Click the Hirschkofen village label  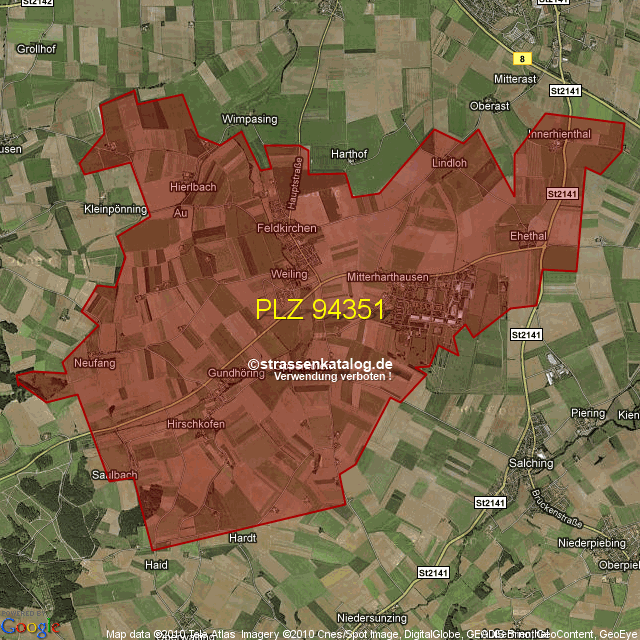[x=195, y=425]
